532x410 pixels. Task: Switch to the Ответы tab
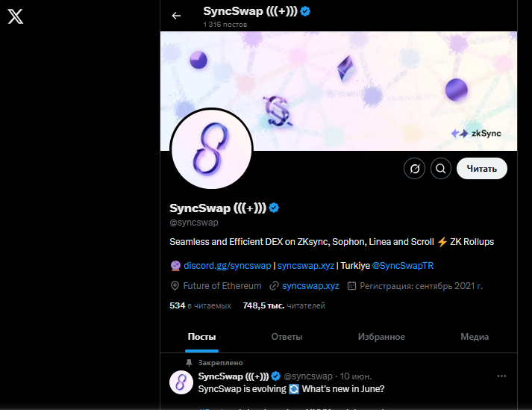(x=287, y=337)
